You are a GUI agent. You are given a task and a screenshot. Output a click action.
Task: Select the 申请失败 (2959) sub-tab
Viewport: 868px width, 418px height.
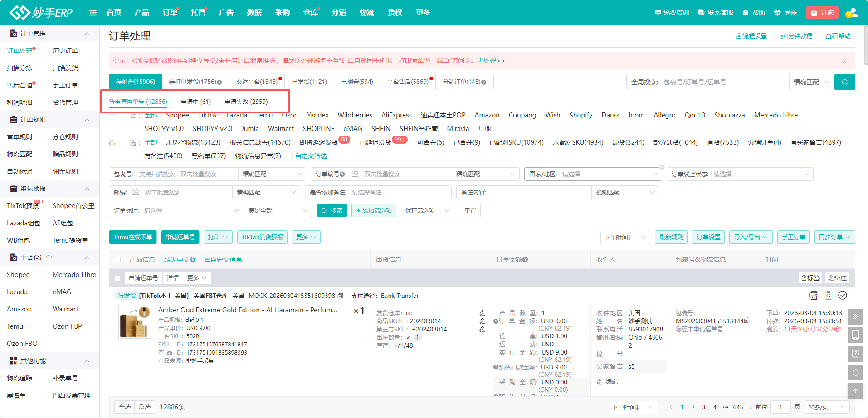click(246, 102)
